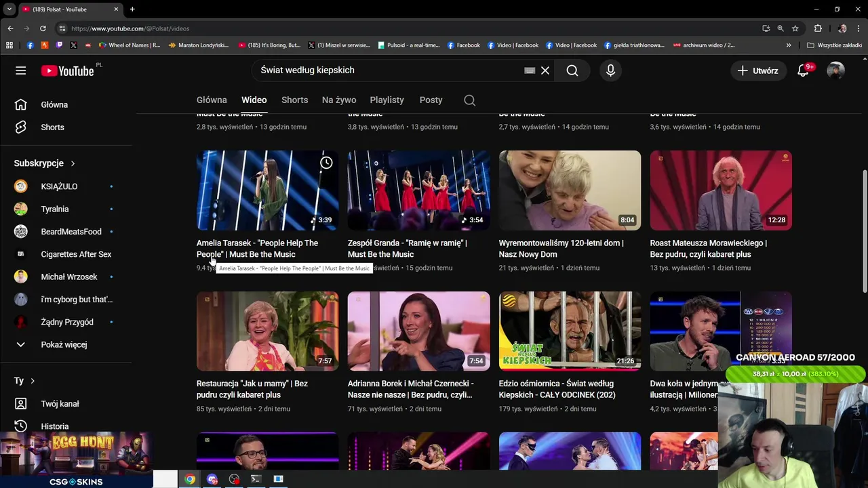The image size is (868, 488).
Task: Click the magnifier search button
Action: (572, 70)
